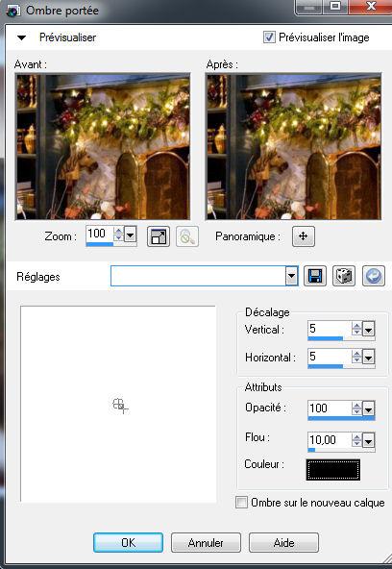392x569 pixels.
Task: Open the Zoom value dropdown arrow
Action: click(130, 235)
